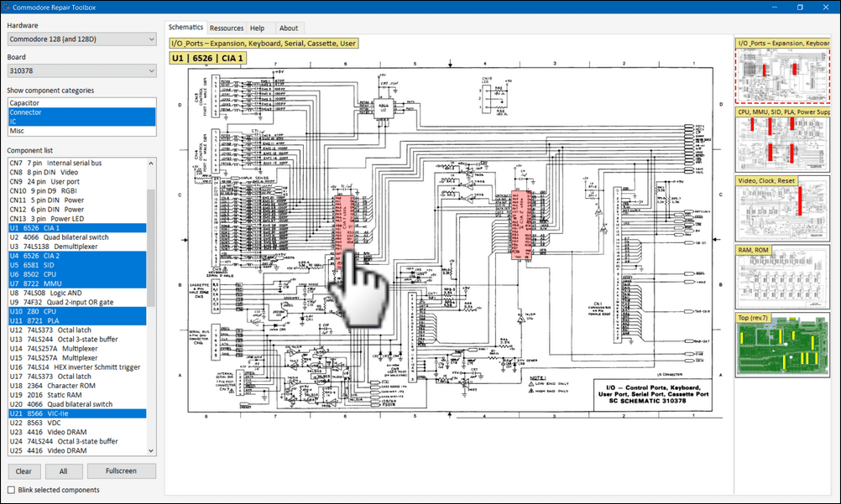Select the Top (rev.7) board thumbnail
841x504 pixels.
coord(782,346)
